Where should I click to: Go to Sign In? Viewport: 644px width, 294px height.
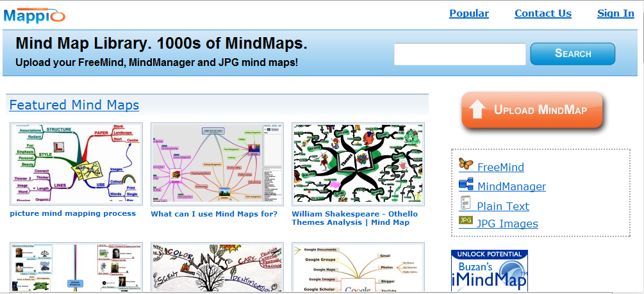pos(616,13)
